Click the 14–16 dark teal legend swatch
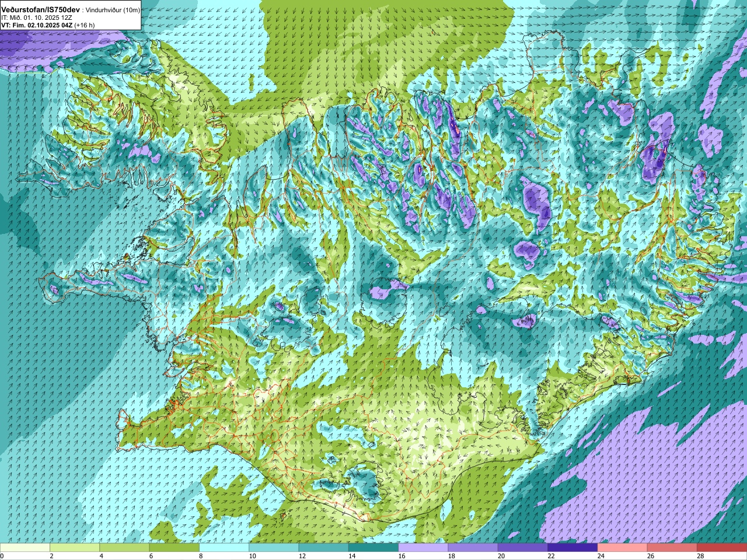This screenshot has width=747, height=560. tap(373, 548)
